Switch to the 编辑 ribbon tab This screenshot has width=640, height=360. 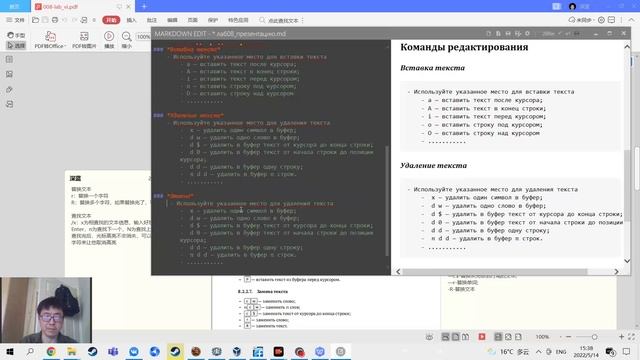coord(172,20)
